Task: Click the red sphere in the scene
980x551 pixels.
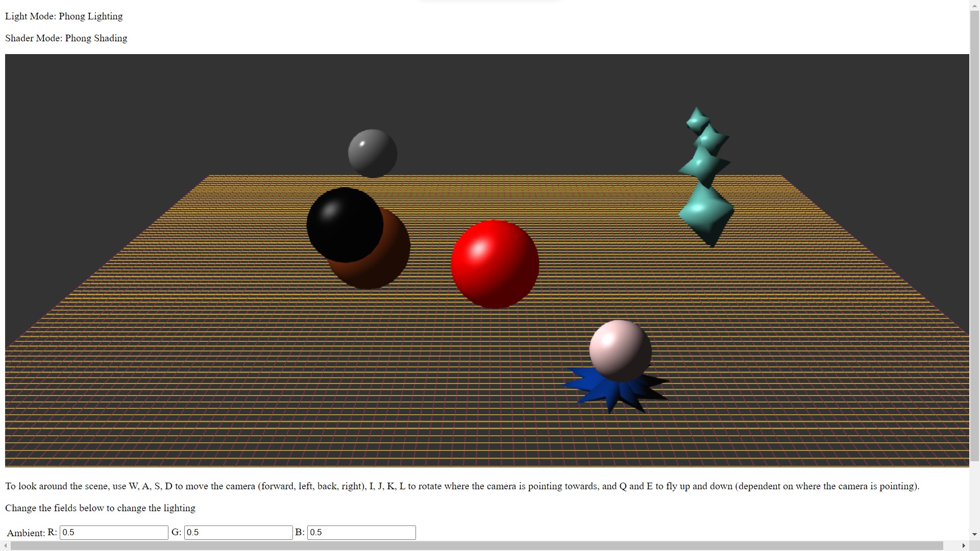Action: (x=494, y=263)
